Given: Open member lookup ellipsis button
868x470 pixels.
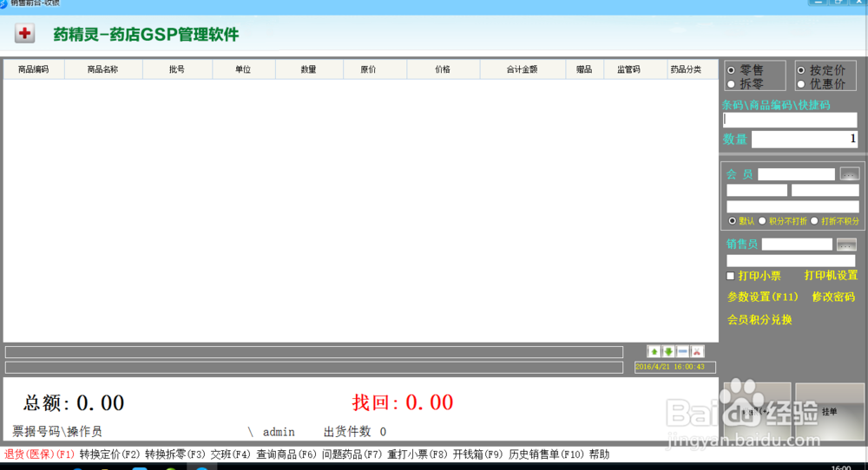Looking at the screenshot, I should coord(849,174).
